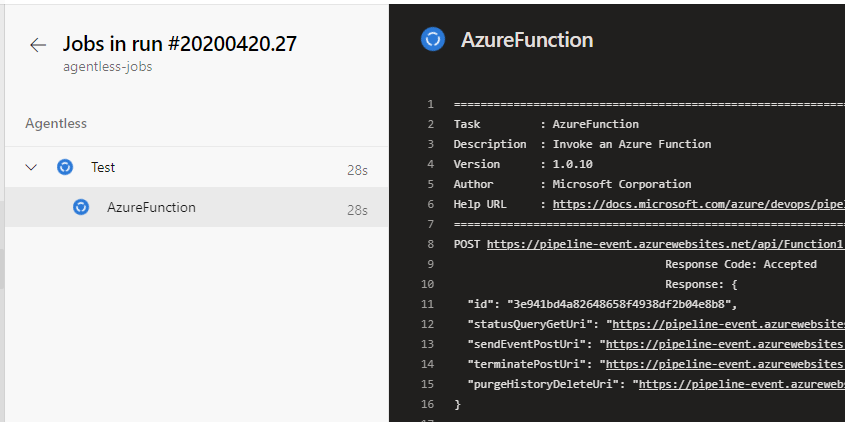845x422 pixels.
Task: Click log line 2 'Task : AzureFunction'
Action: click(546, 124)
